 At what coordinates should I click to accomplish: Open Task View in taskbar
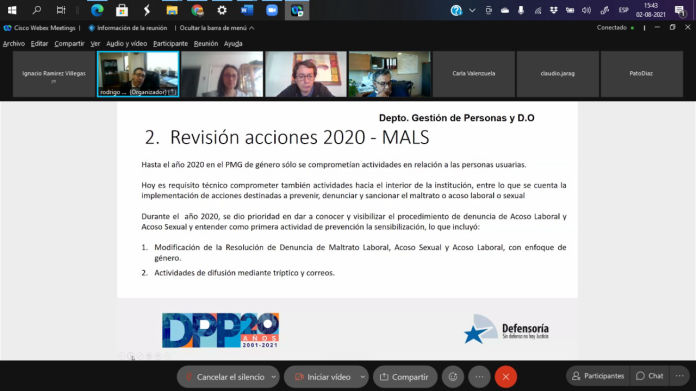61,10
